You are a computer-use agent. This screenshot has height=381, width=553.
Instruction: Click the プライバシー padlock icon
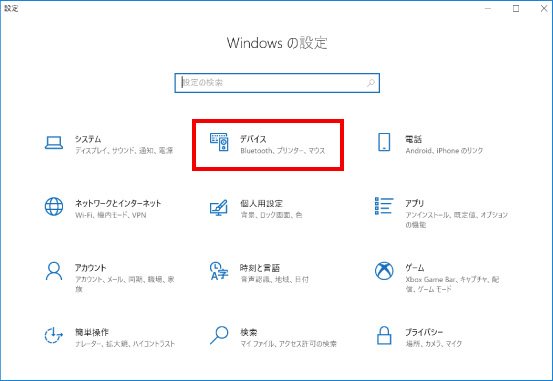click(x=384, y=335)
